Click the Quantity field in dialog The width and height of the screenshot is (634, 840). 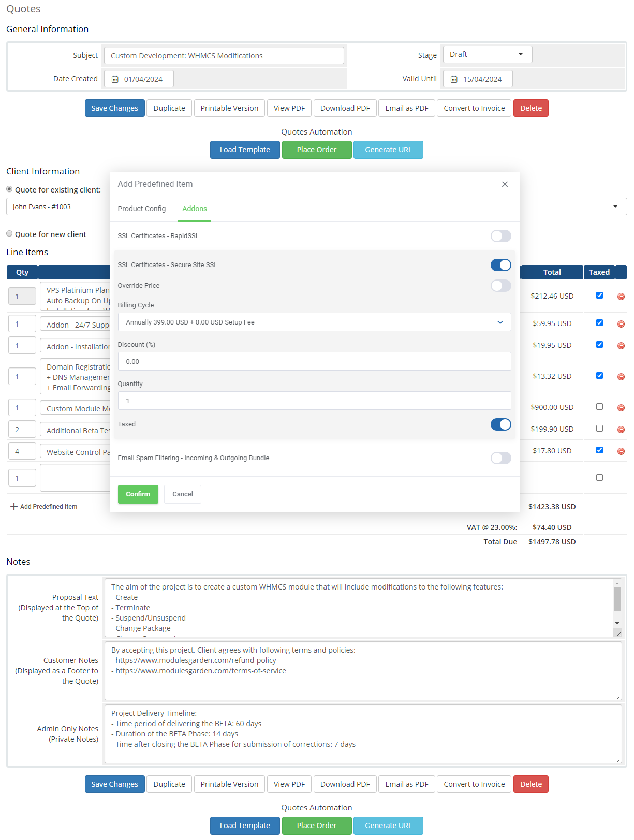tap(314, 401)
